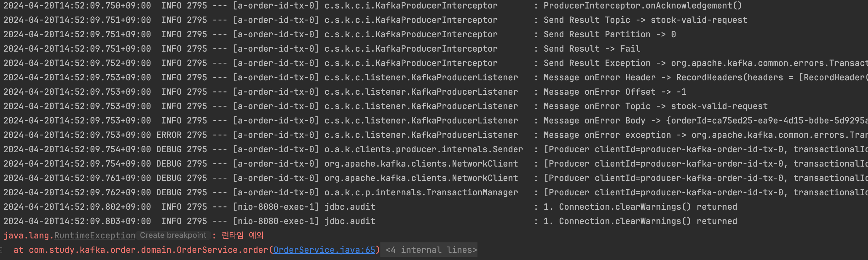Open the OrderService.java:65 source link
This screenshot has width=868, height=260.
pos(324,250)
